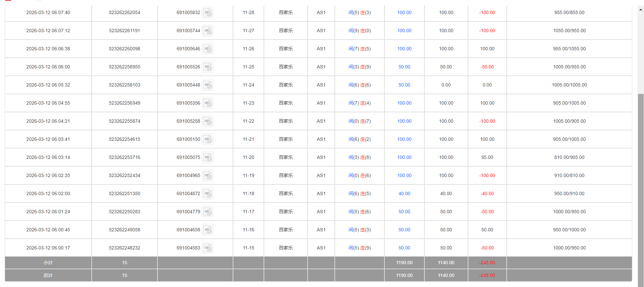Screen dimensions: 644x287
Task: Play replay icon for round 691004779
Action: pyautogui.click(x=208, y=212)
